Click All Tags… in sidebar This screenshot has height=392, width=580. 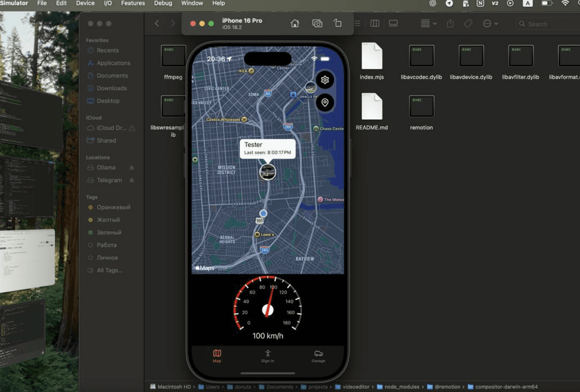point(110,270)
